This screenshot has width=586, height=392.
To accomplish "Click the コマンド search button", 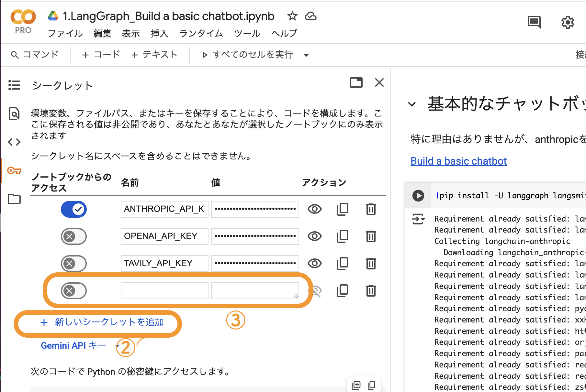I will click(35, 54).
